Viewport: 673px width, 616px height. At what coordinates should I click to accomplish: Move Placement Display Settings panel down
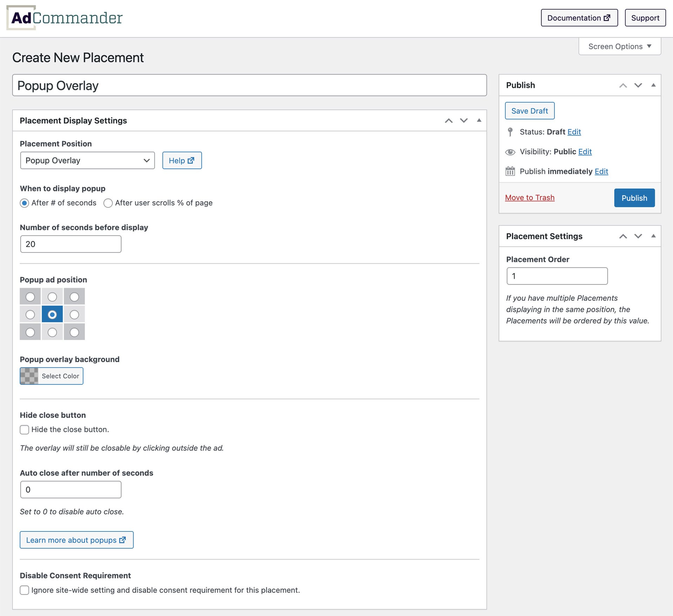(x=464, y=121)
